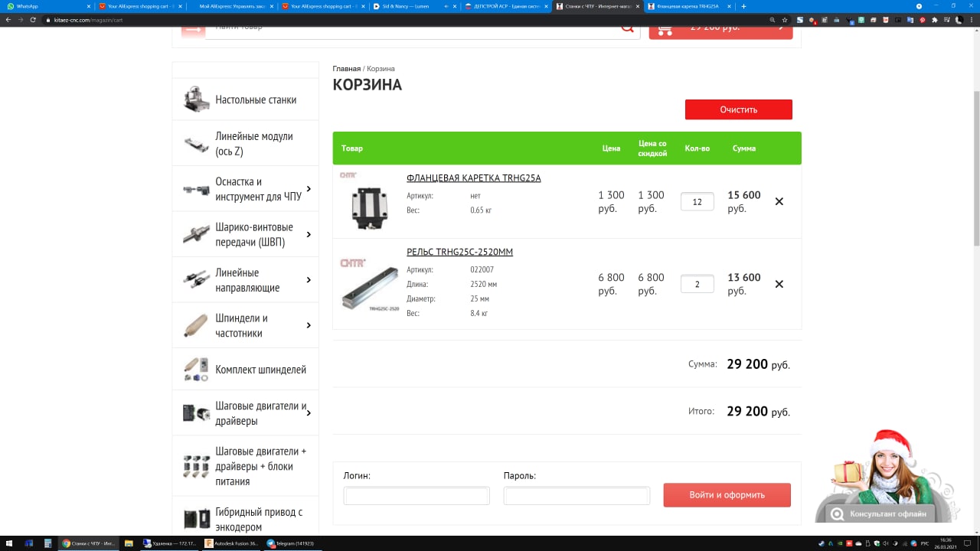Open the Консультант офлайн chat widget
Viewport: 980px width, 551px height.
pos(879,514)
